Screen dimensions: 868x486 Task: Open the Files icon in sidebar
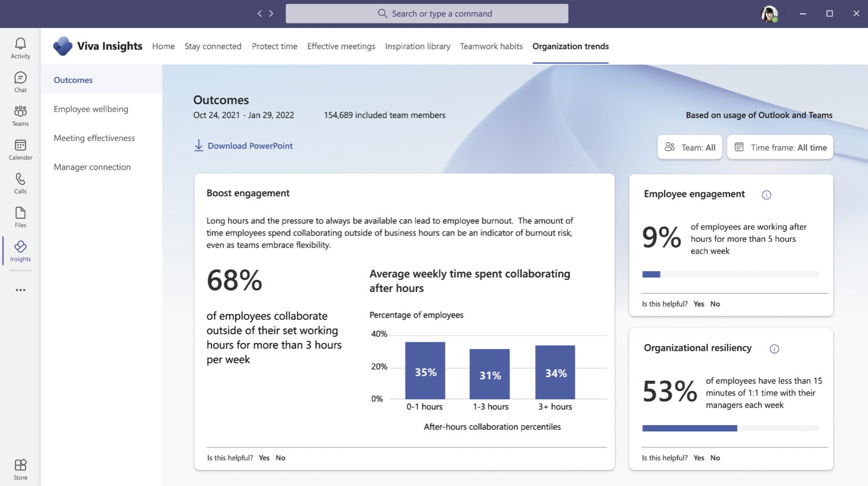(20, 217)
